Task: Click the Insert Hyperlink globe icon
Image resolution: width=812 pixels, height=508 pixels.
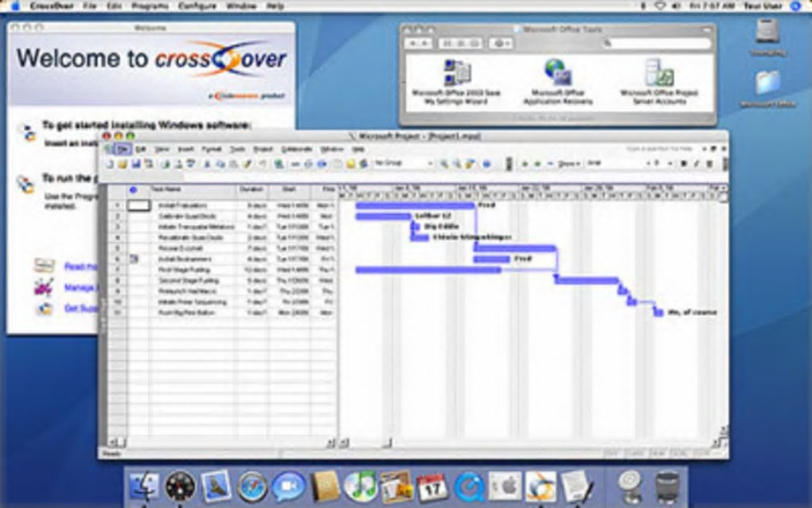Action: [x=278, y=164]
